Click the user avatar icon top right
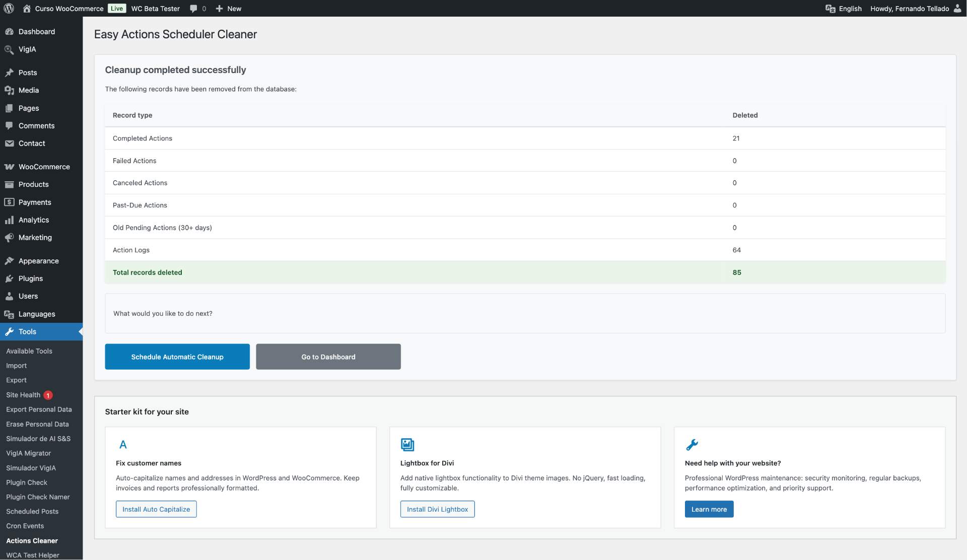Screen dimensions: 967x560 pyautogui.click(x=957, y=9)
